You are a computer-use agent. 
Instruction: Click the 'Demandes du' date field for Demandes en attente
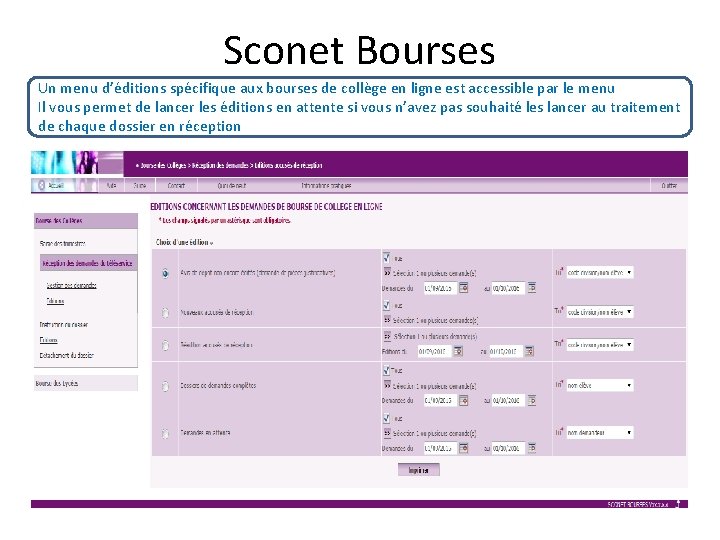click(439, 448)
